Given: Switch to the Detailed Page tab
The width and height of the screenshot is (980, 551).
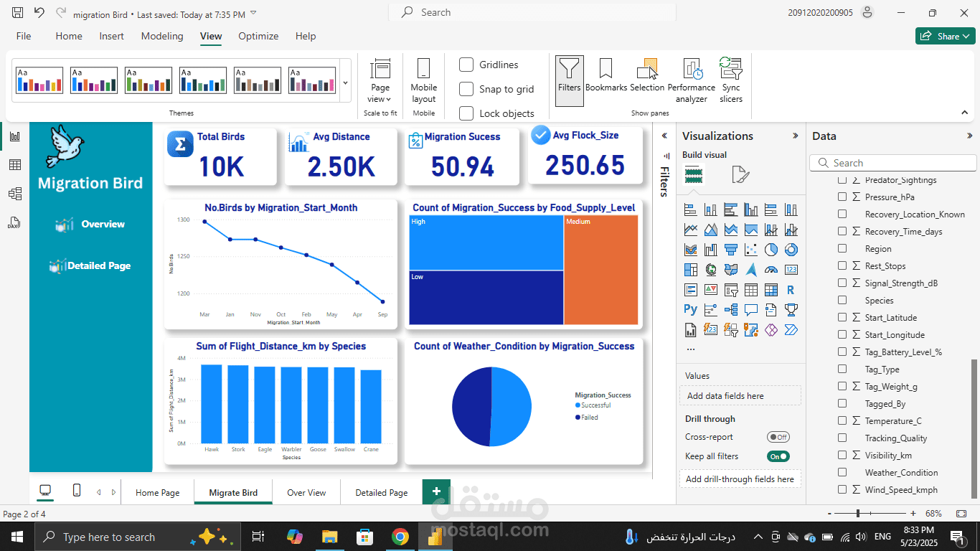Looking at the screenshot, I should pos(382,492).
